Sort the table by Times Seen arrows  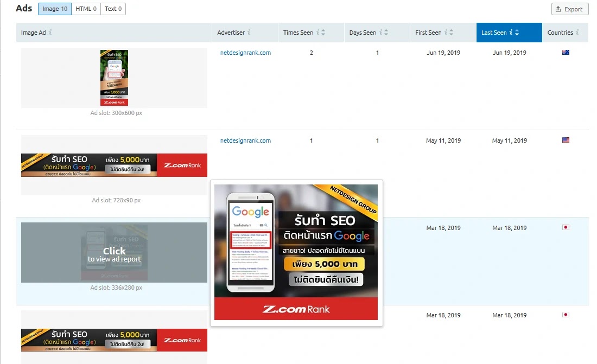tap(323, 33)
